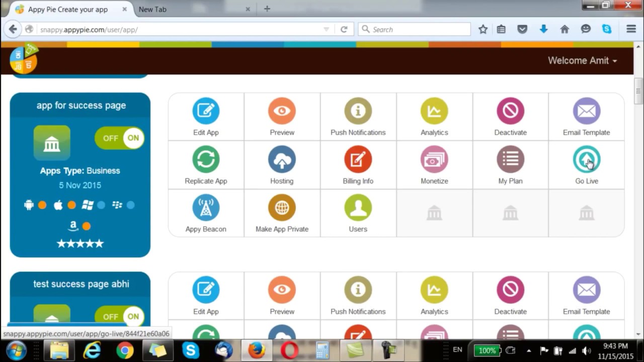Open the Windows Start menu
Image resolution: width=644 pixels, height=362 pixels.
coord(17,350)
